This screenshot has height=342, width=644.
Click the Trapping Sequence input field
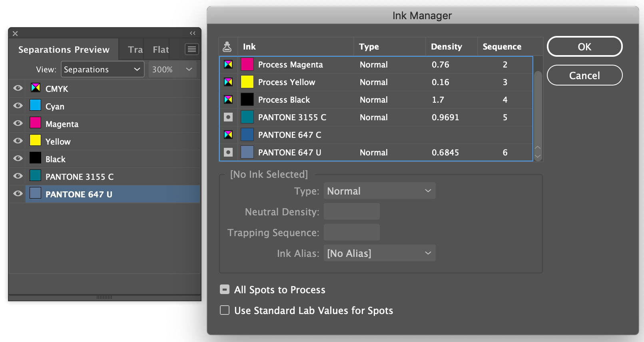click(x=352, y=233)
